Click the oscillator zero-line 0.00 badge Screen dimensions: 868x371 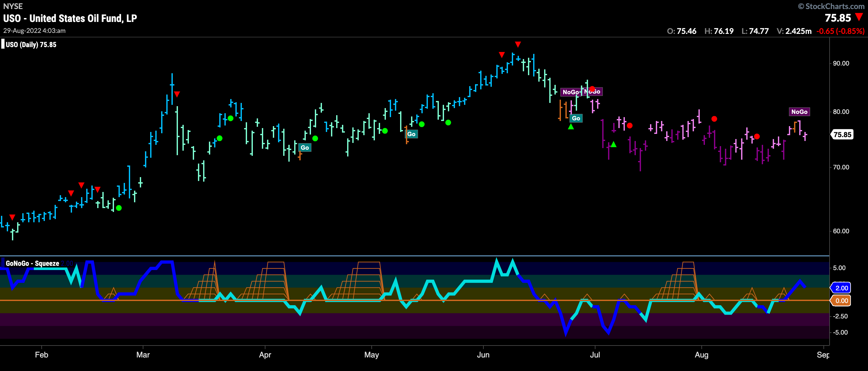840,301
